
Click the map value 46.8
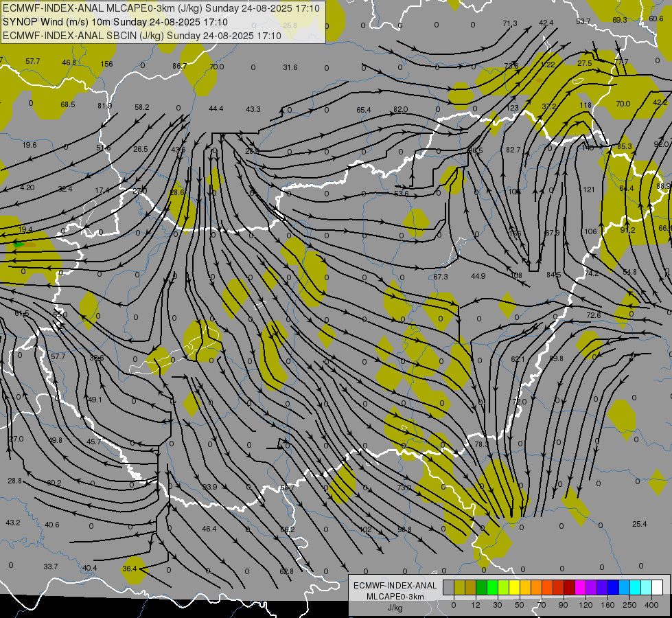[x=69, y=62]
